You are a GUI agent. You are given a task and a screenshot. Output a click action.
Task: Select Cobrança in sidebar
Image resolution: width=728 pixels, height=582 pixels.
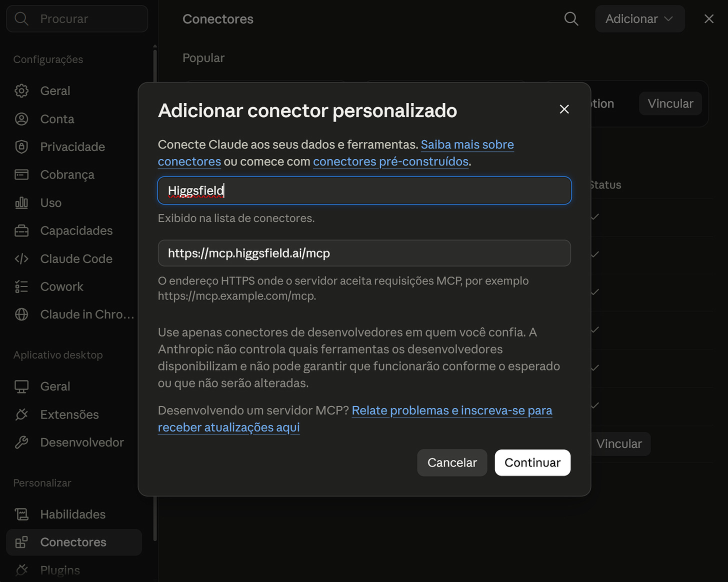[74, 174]
